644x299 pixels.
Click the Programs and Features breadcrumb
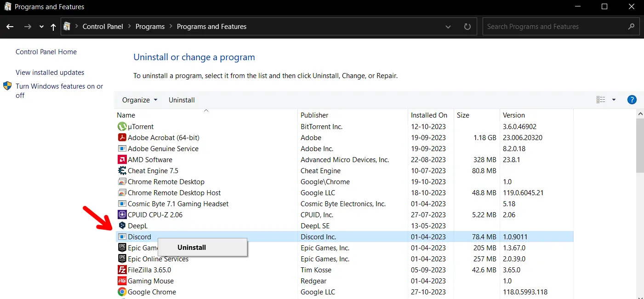coord(211,27)
